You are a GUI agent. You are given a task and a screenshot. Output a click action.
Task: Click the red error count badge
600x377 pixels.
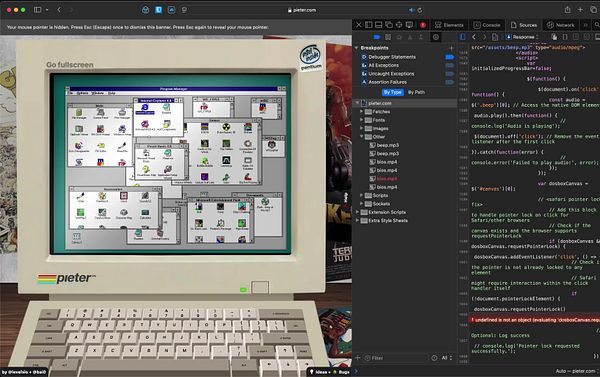[423, 25]
